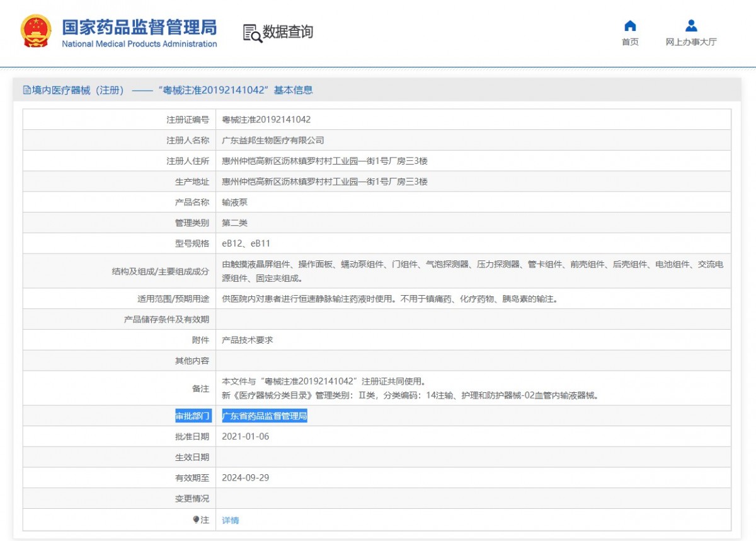
Task: Select the expiry date 2024-09-29
Action: point(246,478)
